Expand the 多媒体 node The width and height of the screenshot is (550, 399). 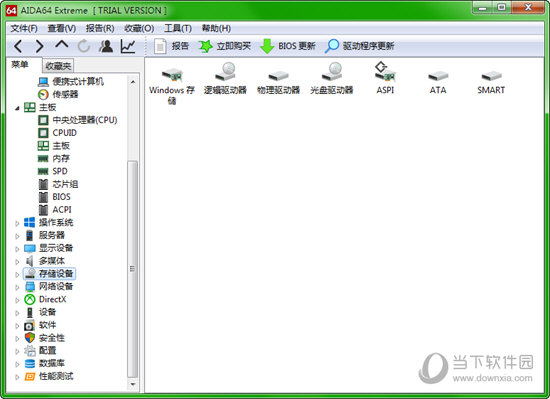pos(17,262)
